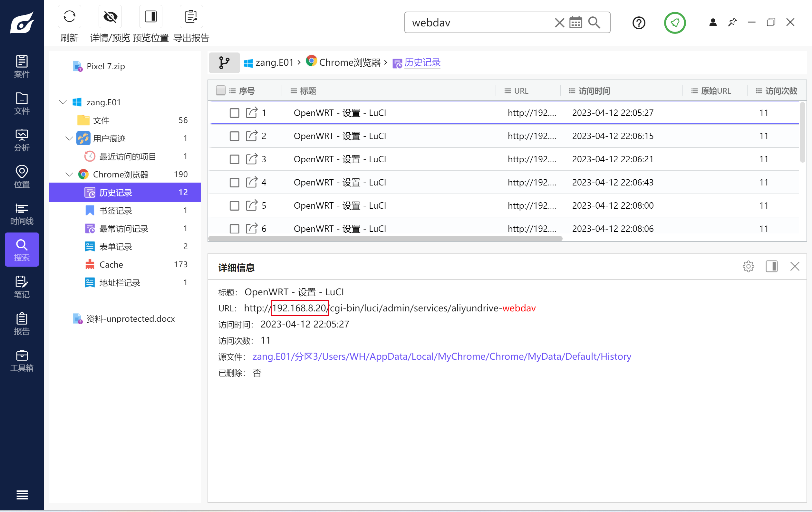Check the row 1 checkbox
The height and width of the screenshot is (512, 812).
pyautogui.click(x=234, y=113)
